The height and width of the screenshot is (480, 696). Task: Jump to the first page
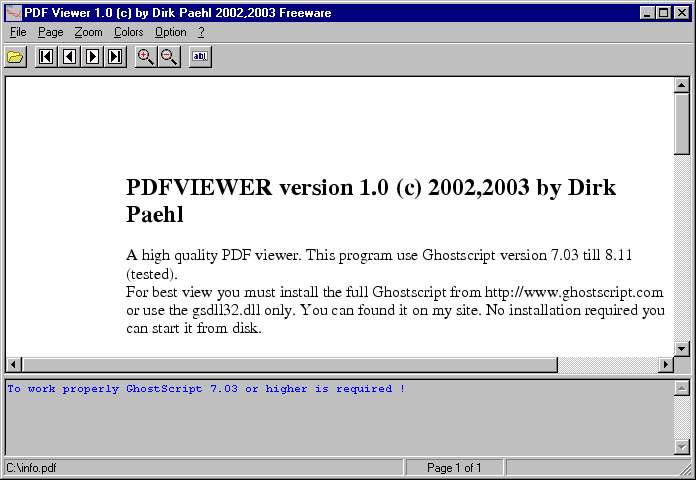point(46,57)
